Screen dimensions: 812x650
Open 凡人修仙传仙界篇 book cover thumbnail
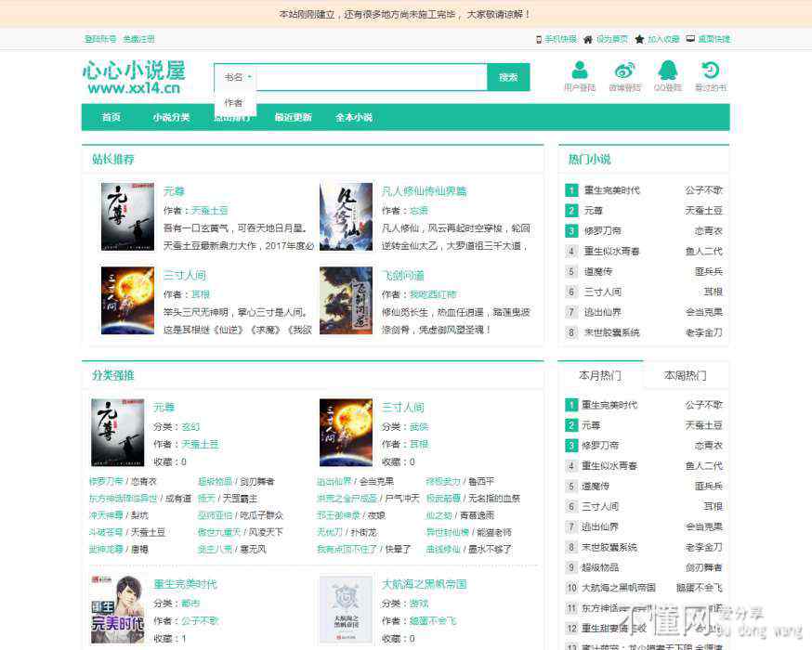click(346, 216)
